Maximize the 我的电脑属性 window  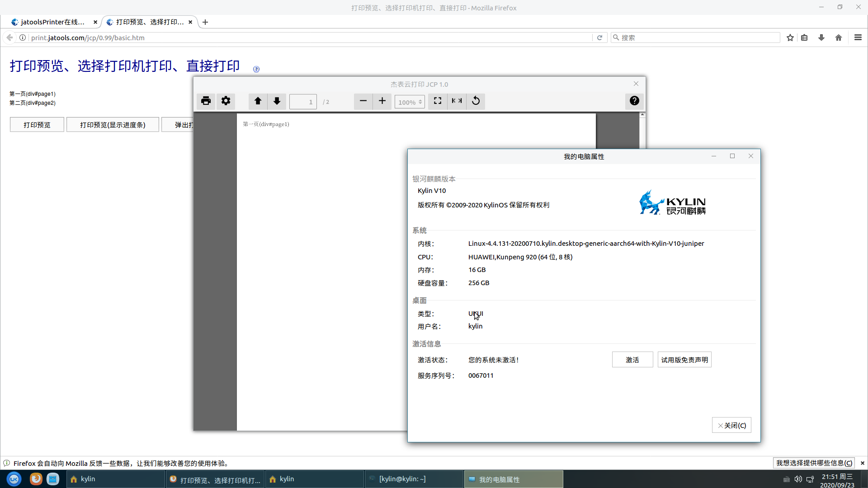point(732,156)
